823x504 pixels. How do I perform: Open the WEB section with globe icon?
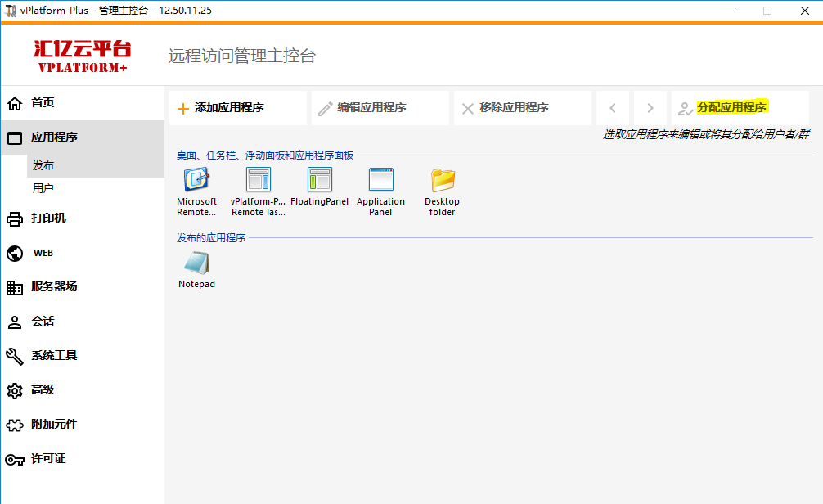coord(43,253)
